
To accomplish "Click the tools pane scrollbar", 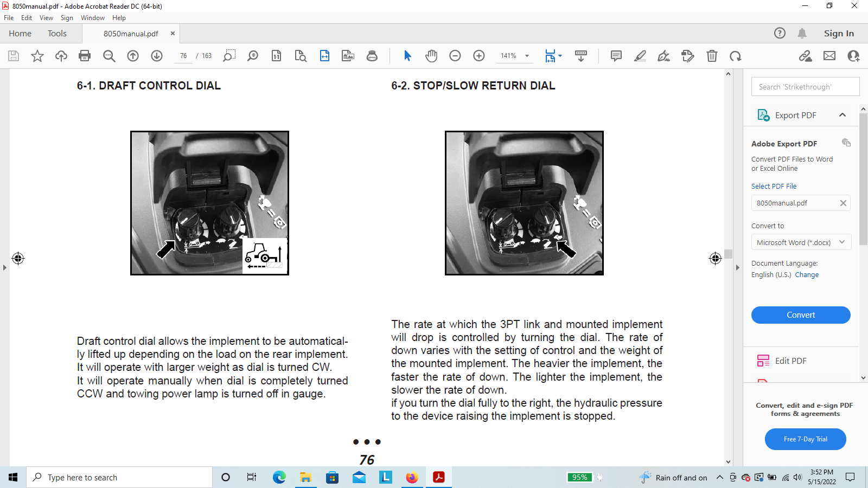I will pos(863,179).
